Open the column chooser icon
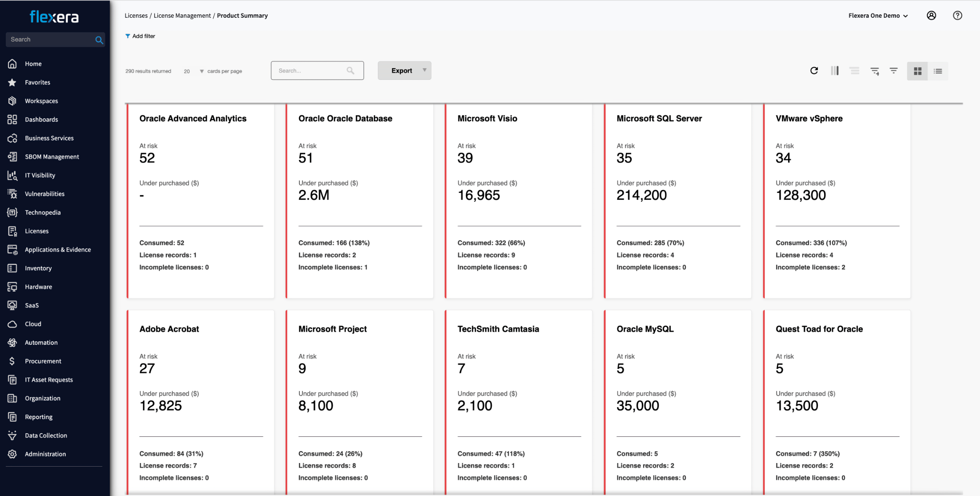 click(x=834, y=71)
